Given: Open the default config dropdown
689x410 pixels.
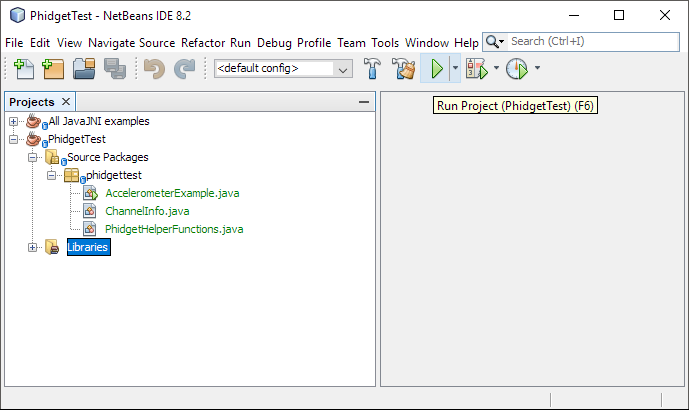Looking at the screenshot, I should [x=343, y=69].
